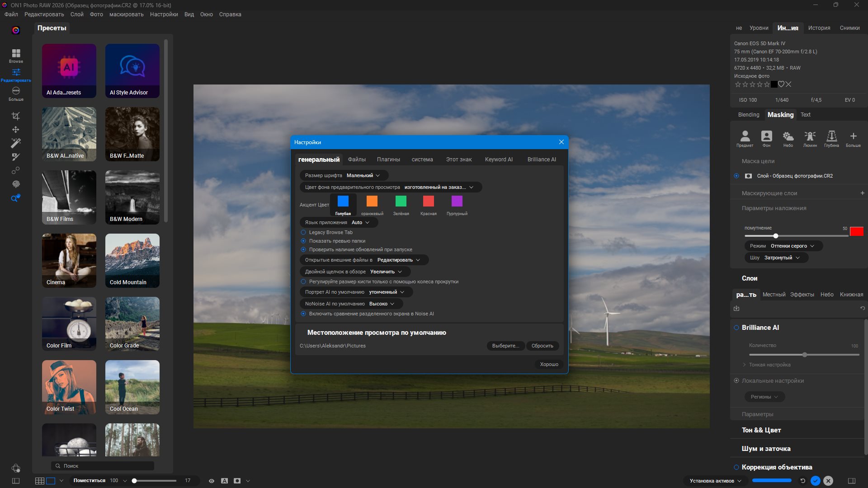The image size is (868, 488).
Task: Click the Subject (Предмет) mask icon
Action: click(745, 138)
